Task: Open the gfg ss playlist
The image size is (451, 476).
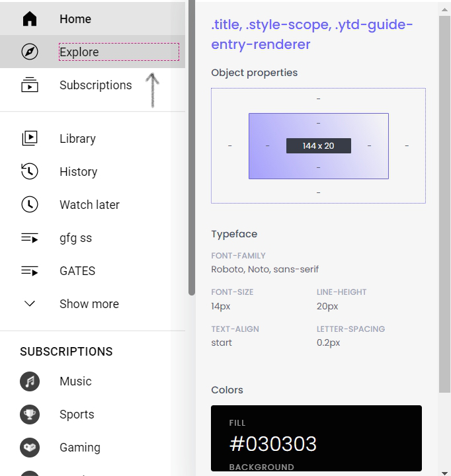Action: point(93,238)
